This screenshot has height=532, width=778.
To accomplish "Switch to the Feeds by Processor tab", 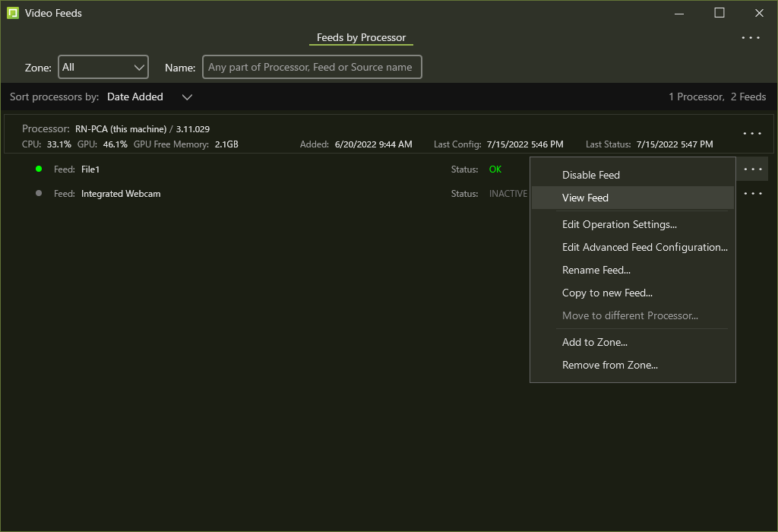I will pyautogui.click(x=361, y=38).
